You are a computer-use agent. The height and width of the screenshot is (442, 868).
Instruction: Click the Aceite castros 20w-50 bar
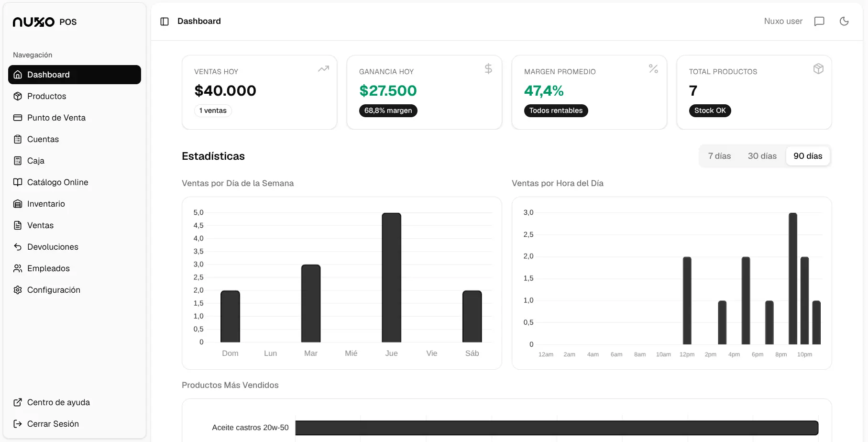coord(557,428)
